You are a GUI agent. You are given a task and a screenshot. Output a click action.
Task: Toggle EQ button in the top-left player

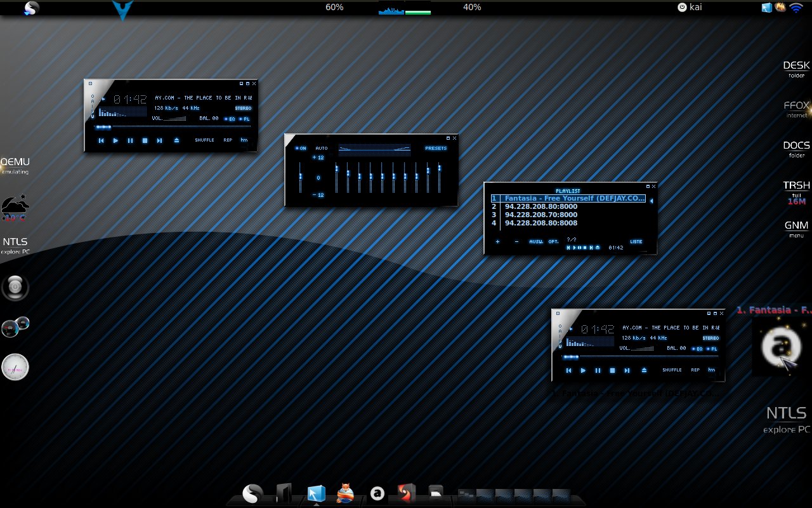[230, 119]
